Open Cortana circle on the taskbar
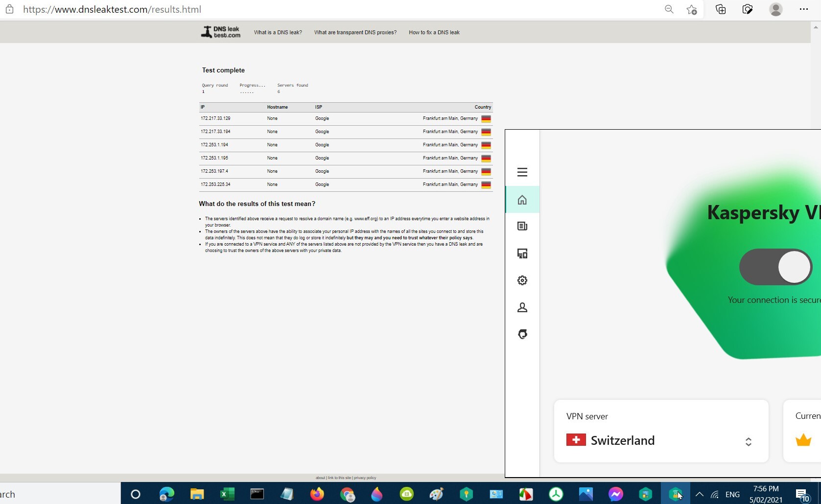The image size is (821, 504). coord(136,494)
